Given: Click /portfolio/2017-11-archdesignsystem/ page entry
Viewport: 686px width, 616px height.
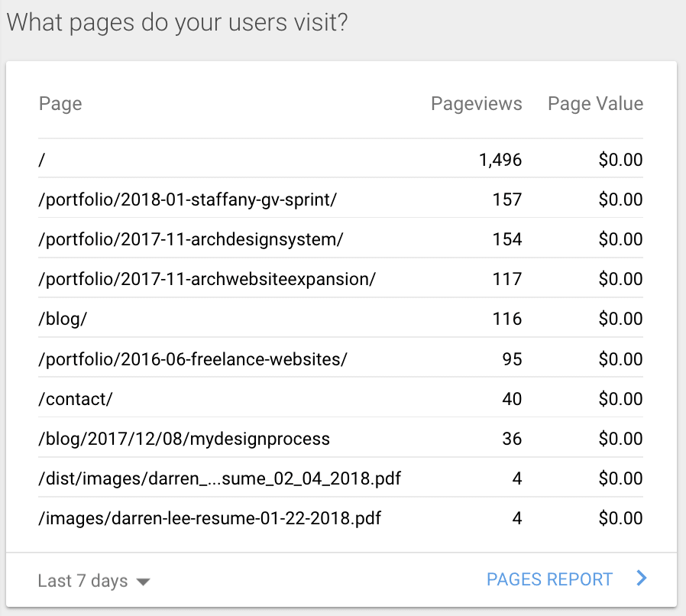Looking at the screenshot, I should coord(190,239).
